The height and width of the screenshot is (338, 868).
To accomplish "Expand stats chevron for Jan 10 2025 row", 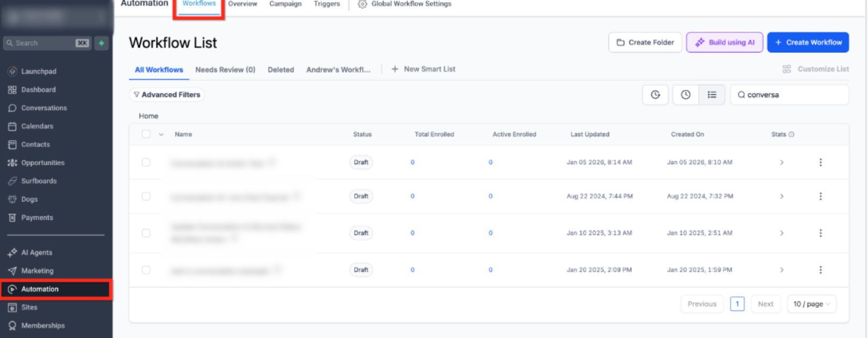I will (x=781, y=233).
